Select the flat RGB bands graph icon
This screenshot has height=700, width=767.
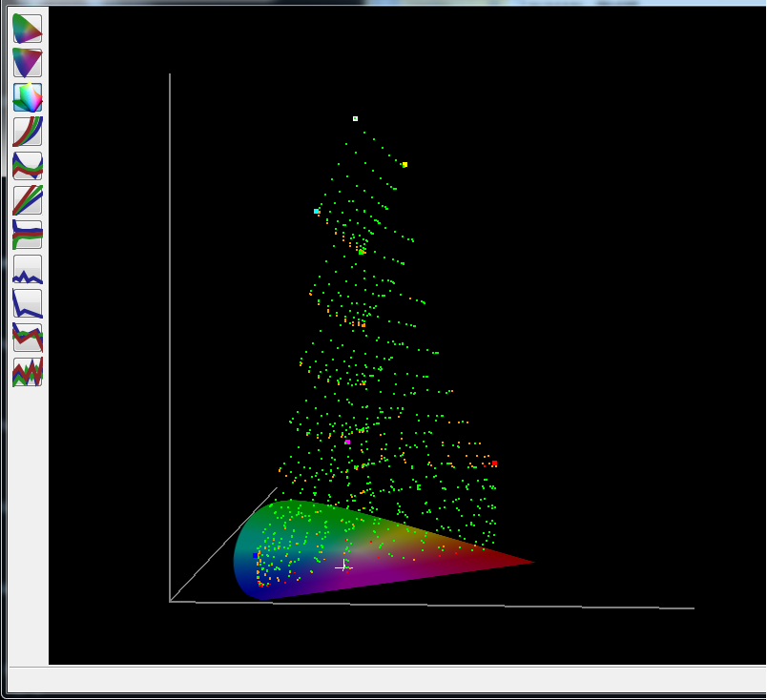point(28,235)
